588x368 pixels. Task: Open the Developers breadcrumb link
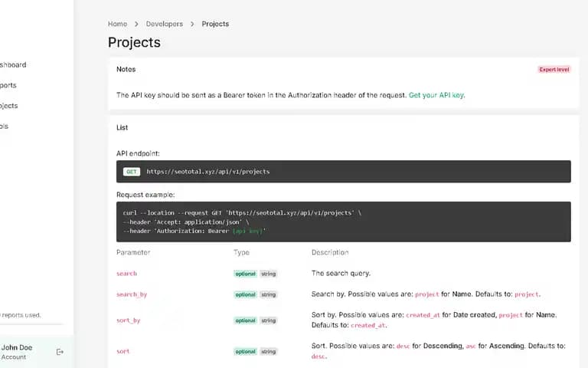(165, 24)
